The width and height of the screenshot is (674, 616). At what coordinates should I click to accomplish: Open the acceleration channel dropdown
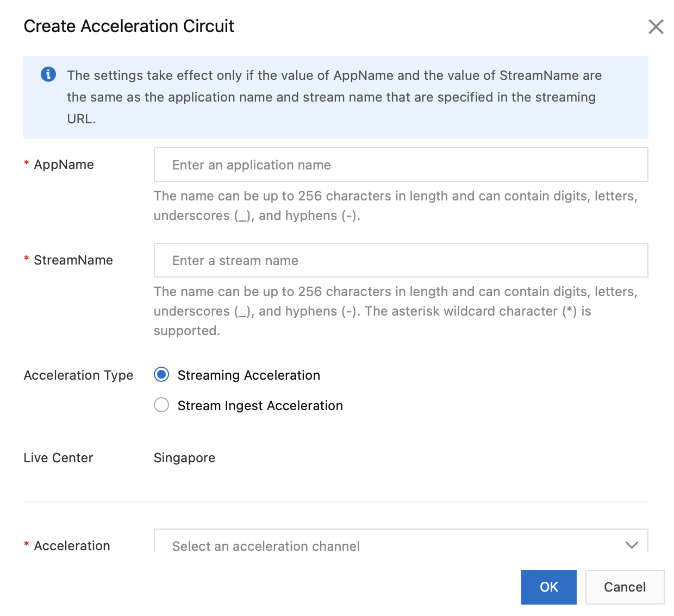[x=391, y=545]
